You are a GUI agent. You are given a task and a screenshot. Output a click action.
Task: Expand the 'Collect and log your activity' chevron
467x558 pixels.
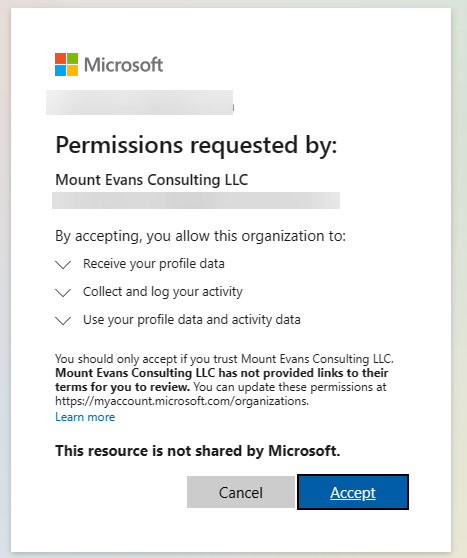(x=63, y=293)
